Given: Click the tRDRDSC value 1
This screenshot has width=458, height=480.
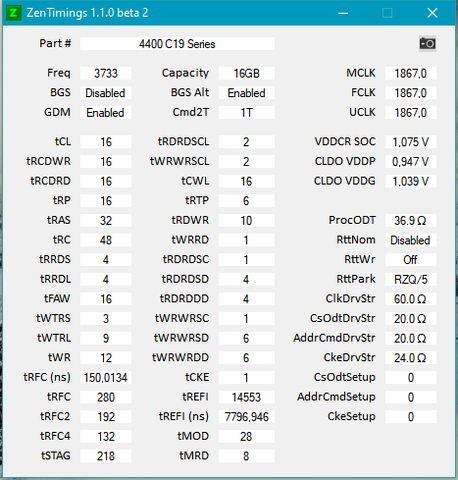Looking at the screenshot, I should [247, 260].
